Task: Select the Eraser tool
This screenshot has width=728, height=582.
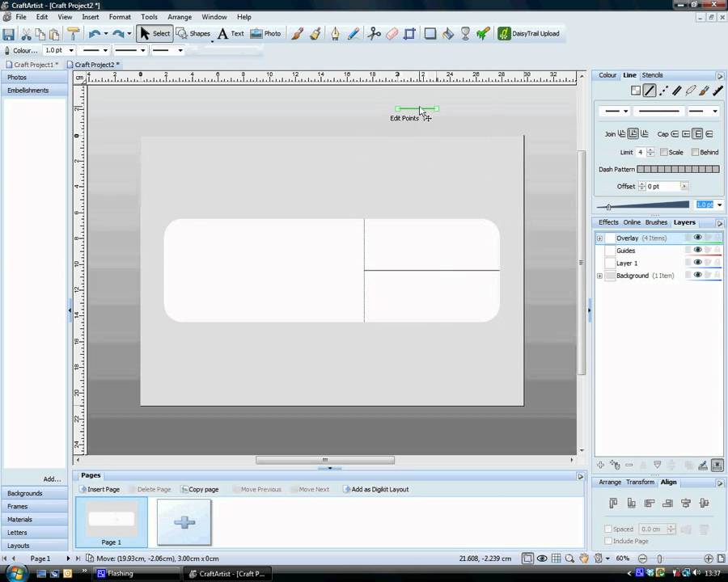Action: (x=392, y=34)
